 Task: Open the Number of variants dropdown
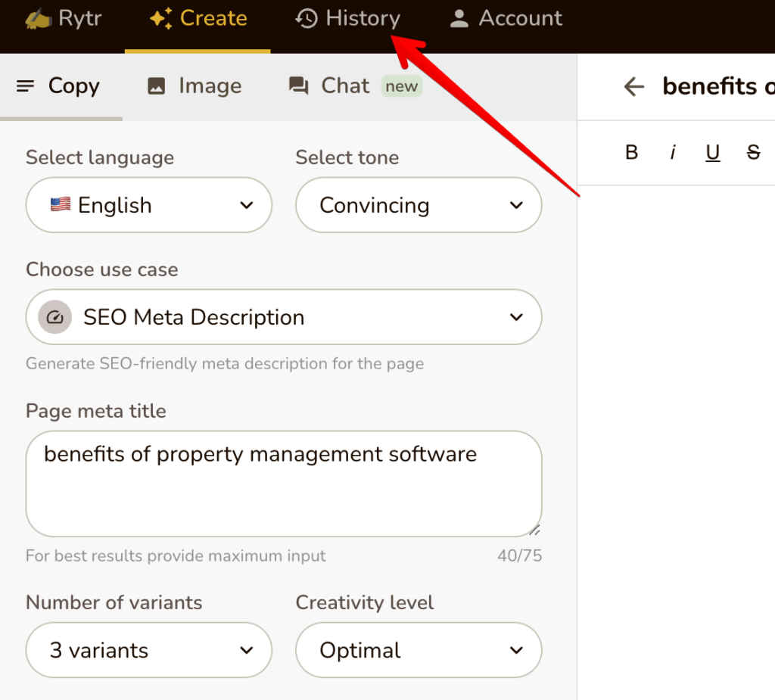coord(149,650)
